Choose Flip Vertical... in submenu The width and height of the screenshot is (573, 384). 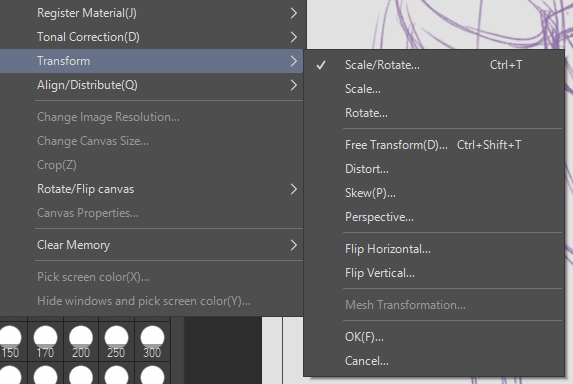click(x=433, y=273)
